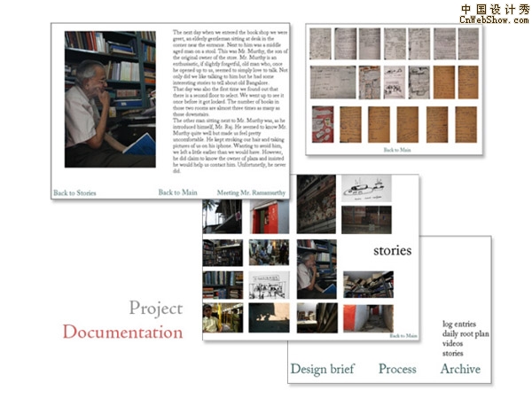Click the story paragraph starting "The next day"

click(230, 101)
